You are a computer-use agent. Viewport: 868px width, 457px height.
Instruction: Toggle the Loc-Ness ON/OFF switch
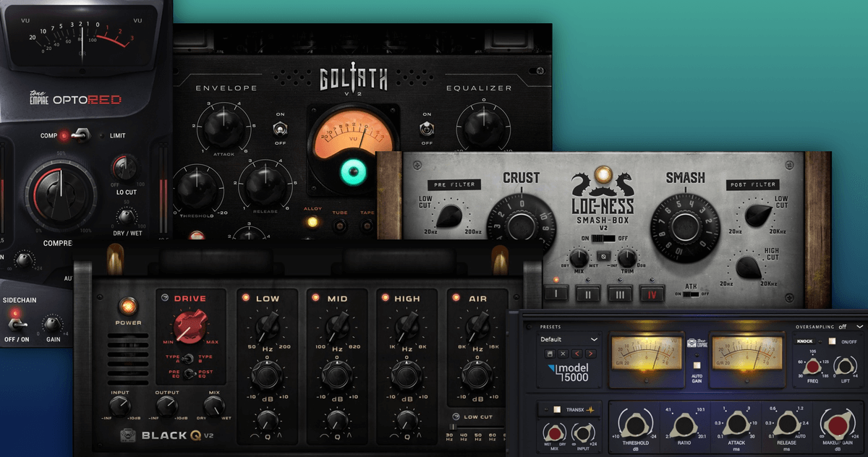[602, 239]
